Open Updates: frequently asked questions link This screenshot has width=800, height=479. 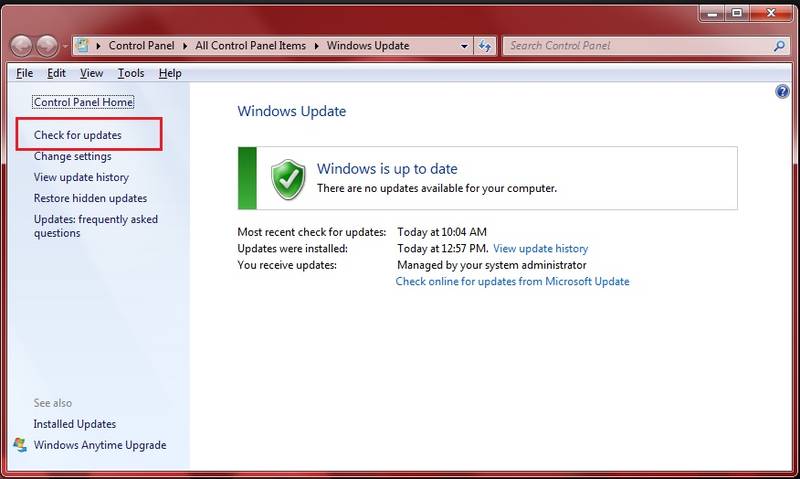[96, 226]
